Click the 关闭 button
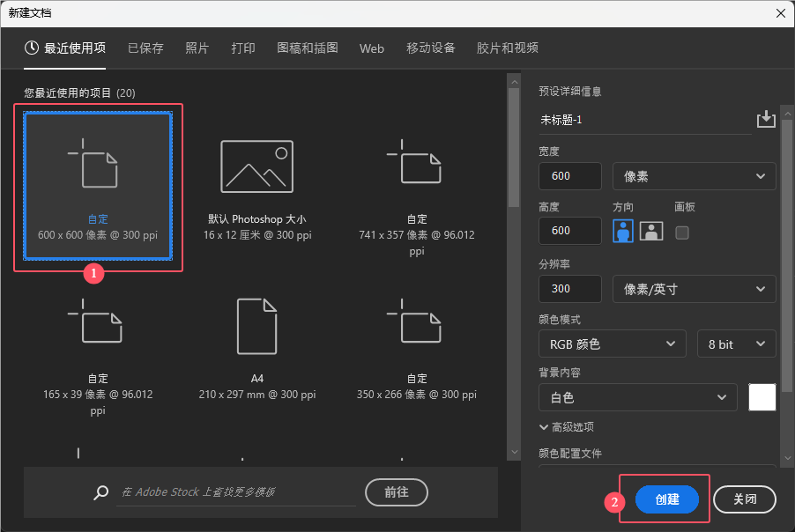Screen dimensions: 795x532 [745, 499]
